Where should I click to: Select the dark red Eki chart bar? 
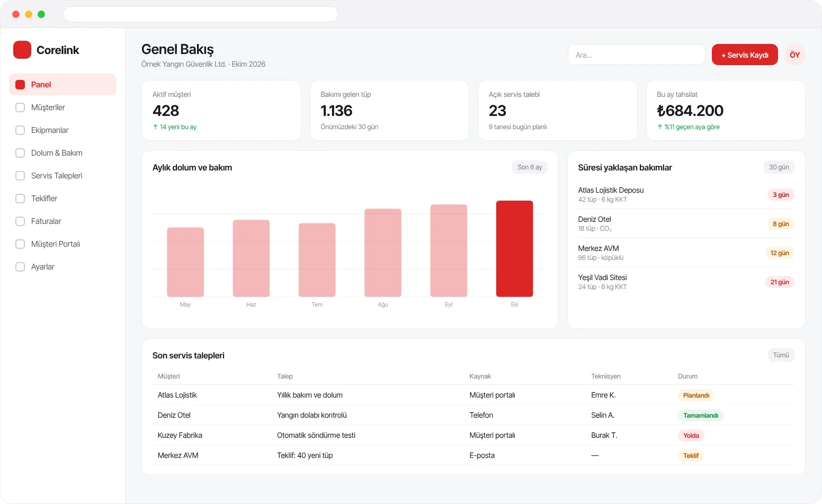[x=514, y=249]
